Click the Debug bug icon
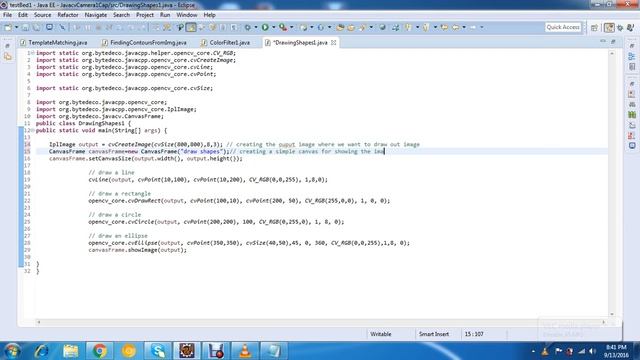640x360 pixels. [x=247, y=27]
